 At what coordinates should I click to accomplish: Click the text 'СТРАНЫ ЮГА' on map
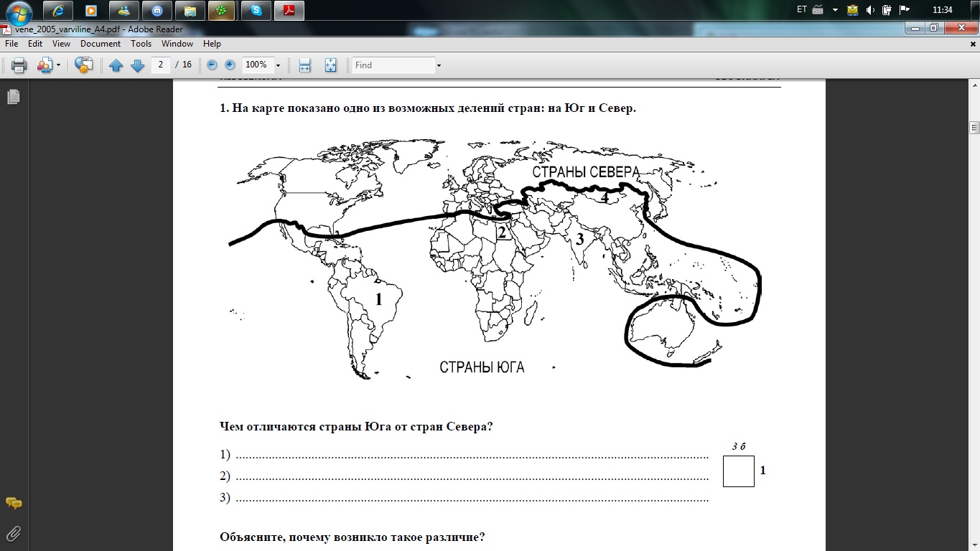pyautogui.click(x=482, y=368)
